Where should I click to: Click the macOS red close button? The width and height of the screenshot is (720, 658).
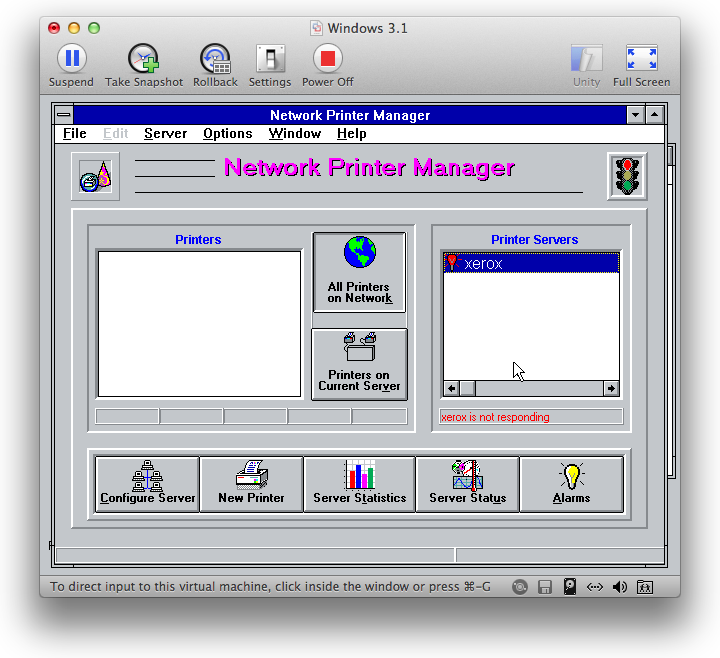(54, 28)
